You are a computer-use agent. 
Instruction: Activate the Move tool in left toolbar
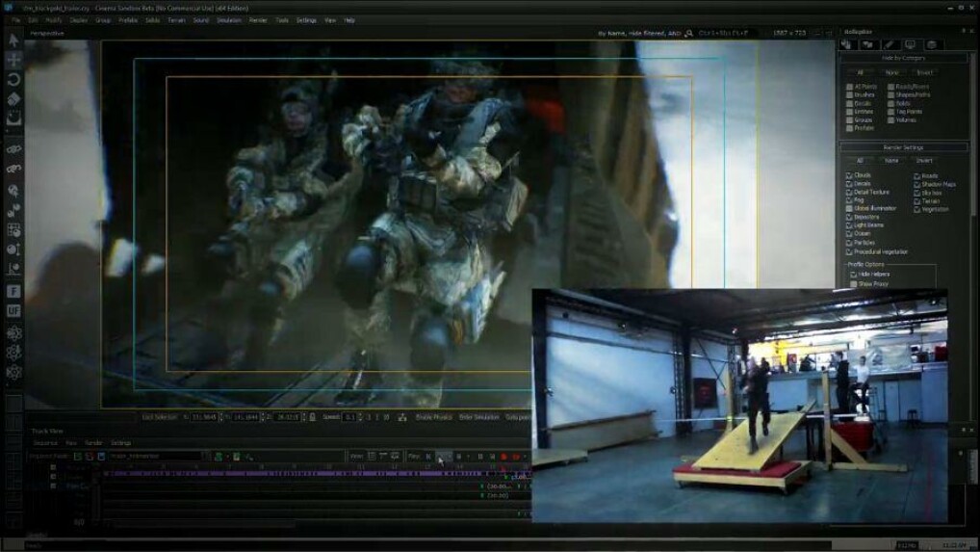(x=13, y=60)
